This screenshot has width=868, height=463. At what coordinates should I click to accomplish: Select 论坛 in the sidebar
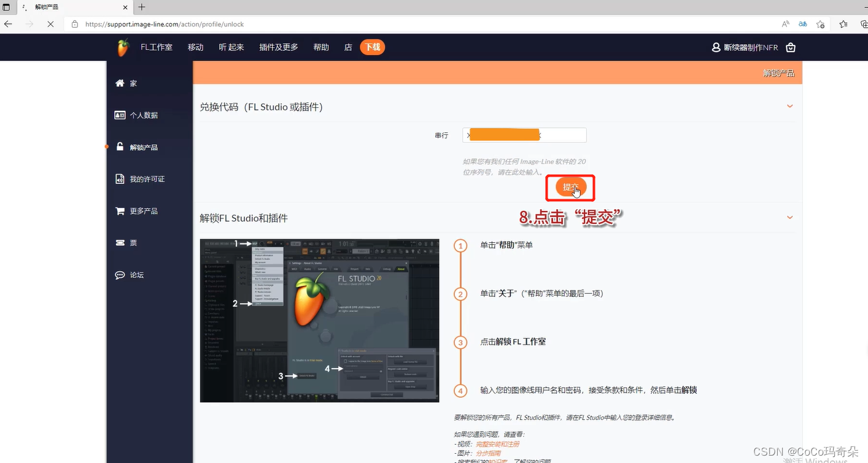(x=136, y=275)
